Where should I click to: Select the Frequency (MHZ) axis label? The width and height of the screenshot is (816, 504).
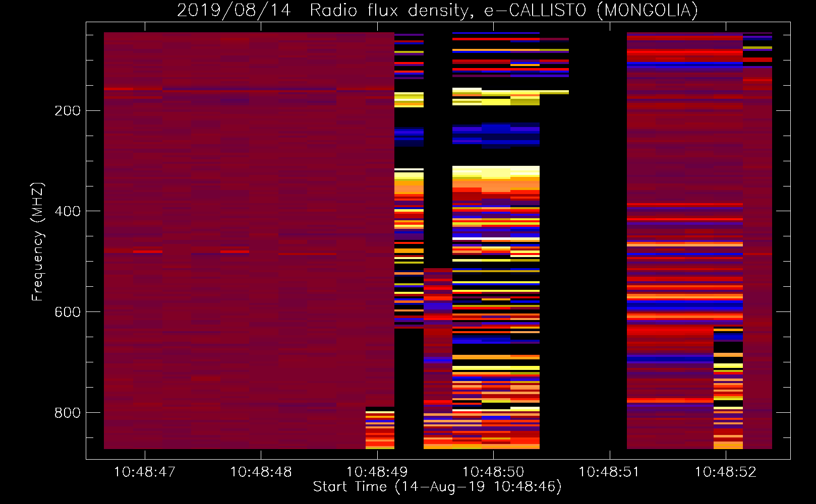(x=38, y=242)
